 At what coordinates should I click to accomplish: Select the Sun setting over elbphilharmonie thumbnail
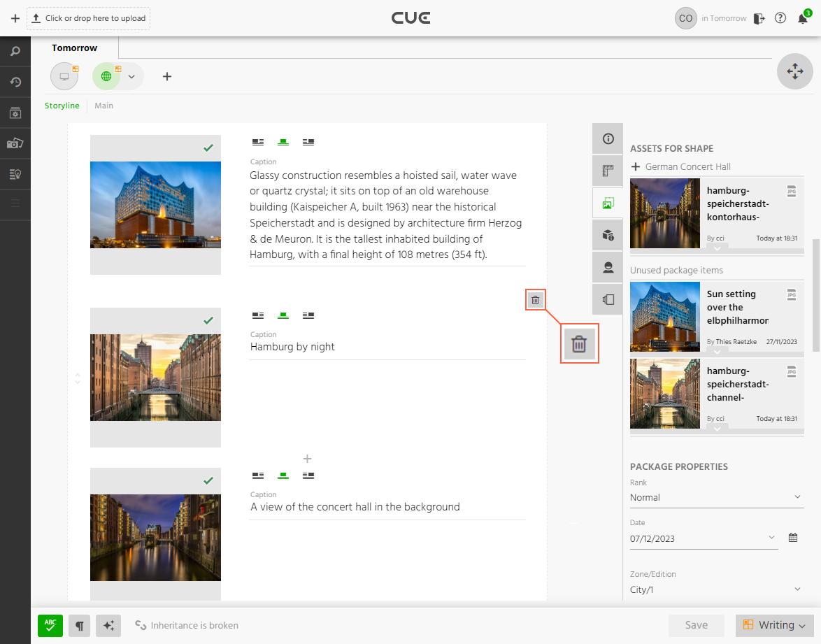pos(664,317)
